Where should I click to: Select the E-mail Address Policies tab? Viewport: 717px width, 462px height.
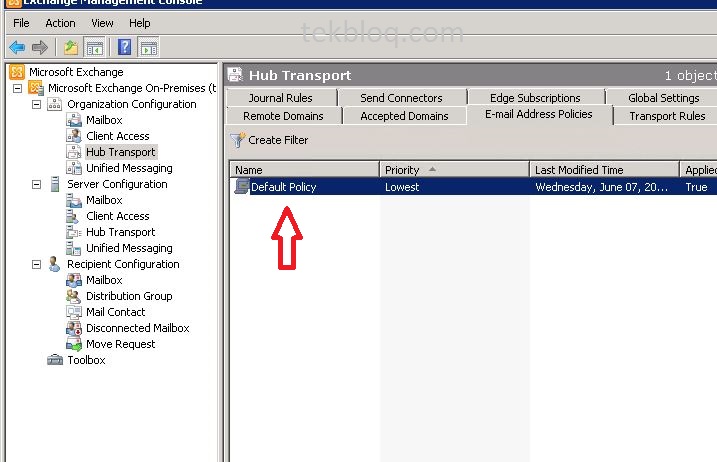coord(539,114)
